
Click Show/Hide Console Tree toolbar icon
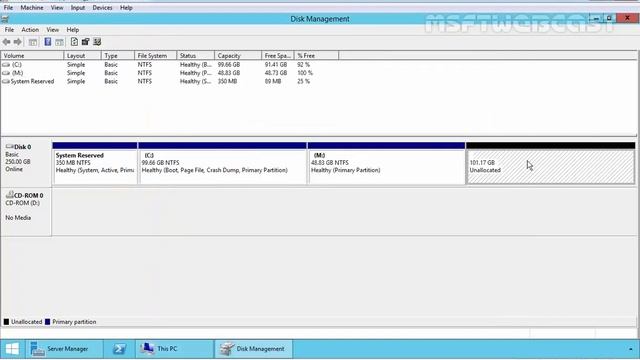33,42
